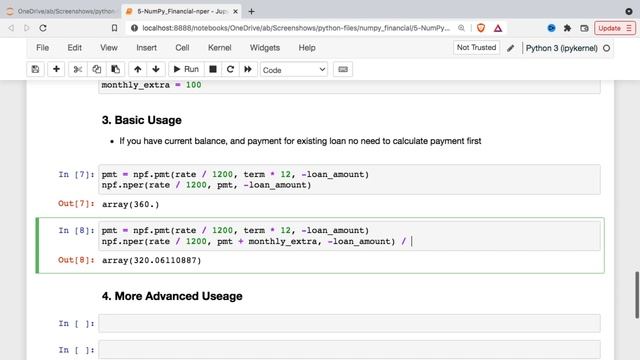Click the browser Update button
Viewport: 640px width, 360px height.
615,28
